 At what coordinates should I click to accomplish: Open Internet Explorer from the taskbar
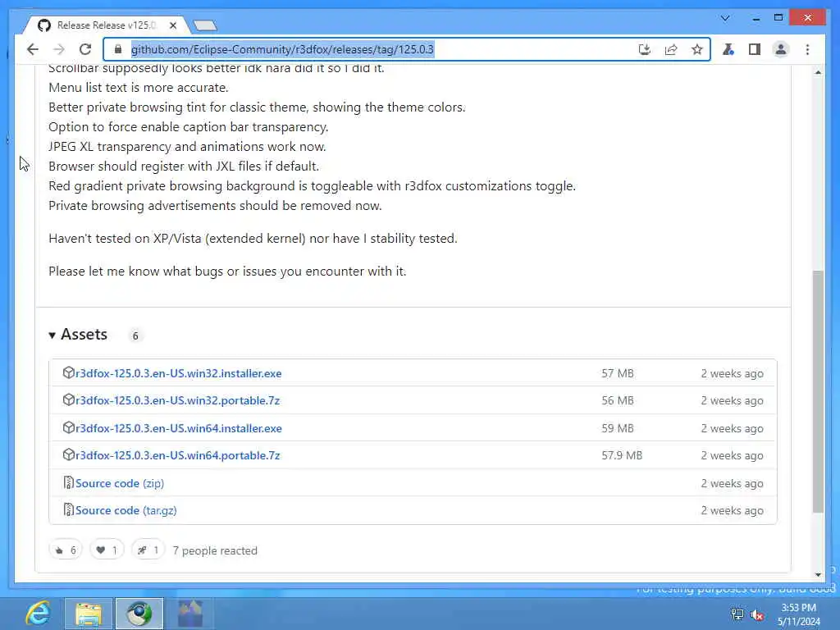coord(38,614)
